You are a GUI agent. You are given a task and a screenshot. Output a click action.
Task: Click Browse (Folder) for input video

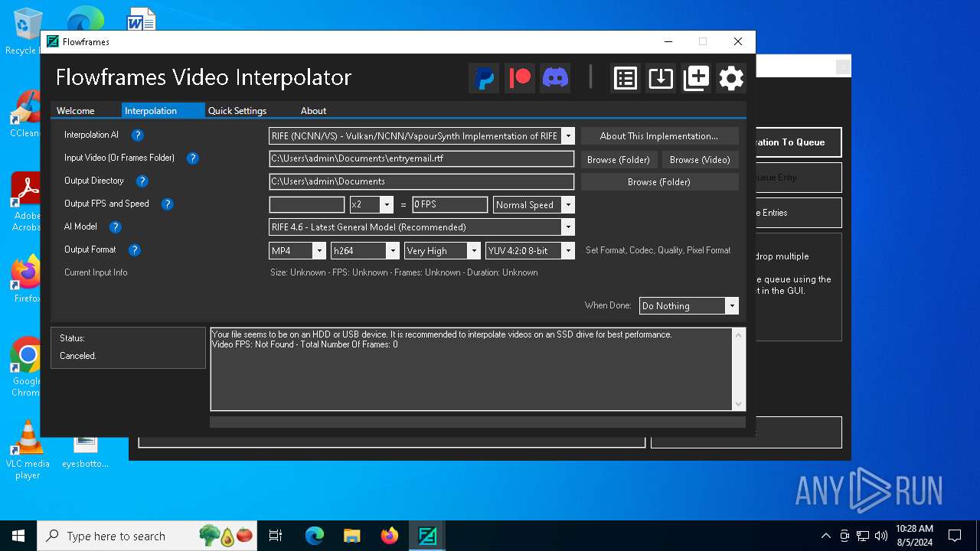[619, 160]
